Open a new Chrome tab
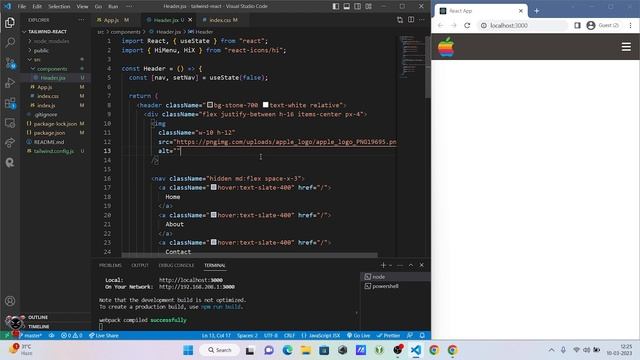The image size is (640, 360). 536,11
